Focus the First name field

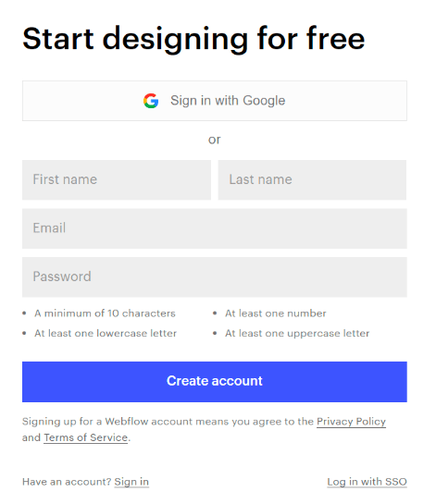point(117,179)
